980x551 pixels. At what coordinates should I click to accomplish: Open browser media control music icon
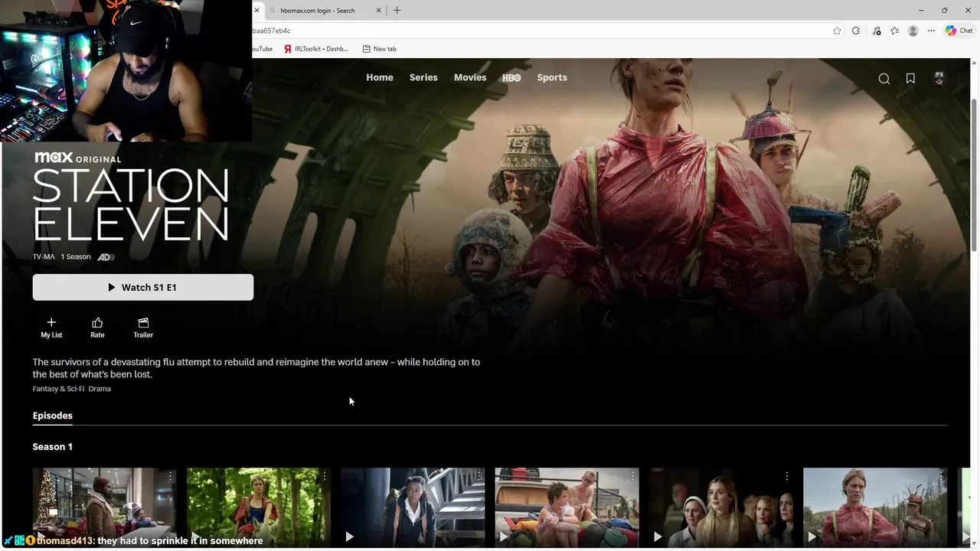(x=876, y=31)
